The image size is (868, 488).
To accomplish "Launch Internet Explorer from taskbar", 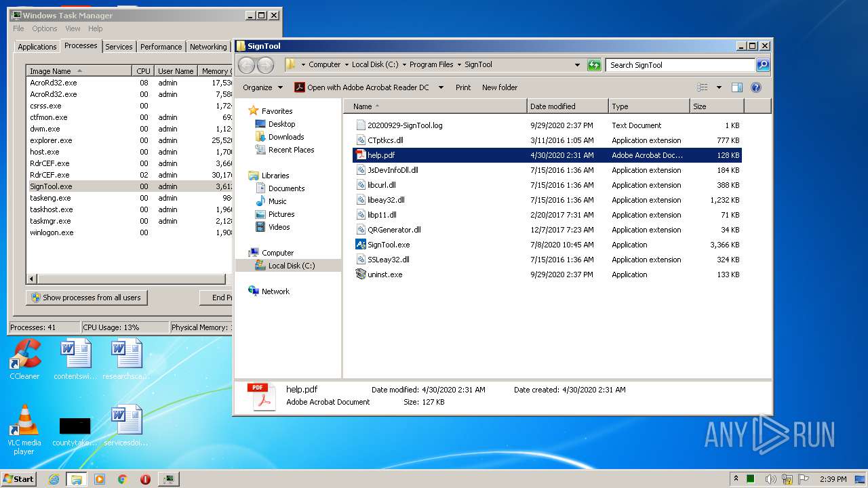I will [x=54, y=479].
